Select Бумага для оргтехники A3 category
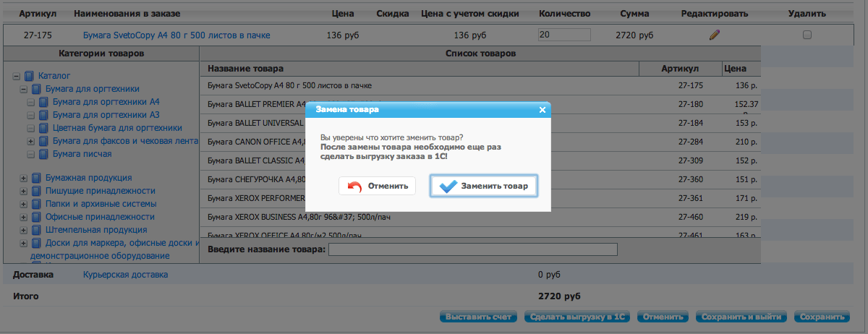 pos(106,115)
